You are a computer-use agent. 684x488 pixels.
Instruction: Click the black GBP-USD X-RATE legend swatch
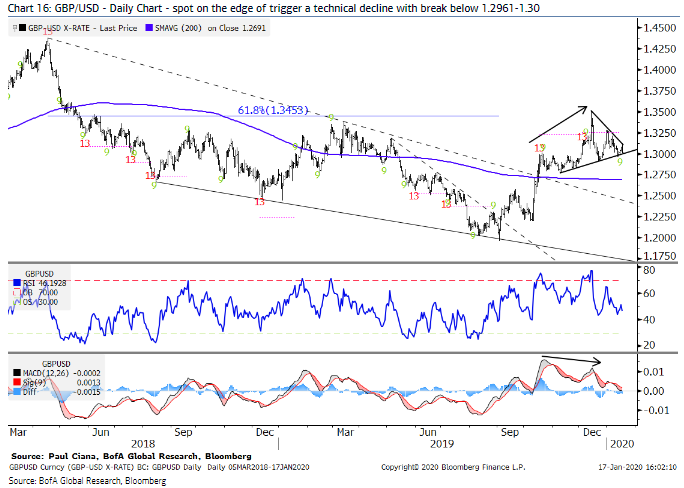pos(23,30)
